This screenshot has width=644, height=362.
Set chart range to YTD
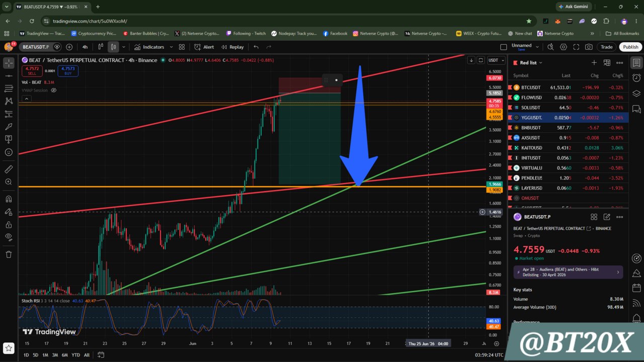pos(75,355)
